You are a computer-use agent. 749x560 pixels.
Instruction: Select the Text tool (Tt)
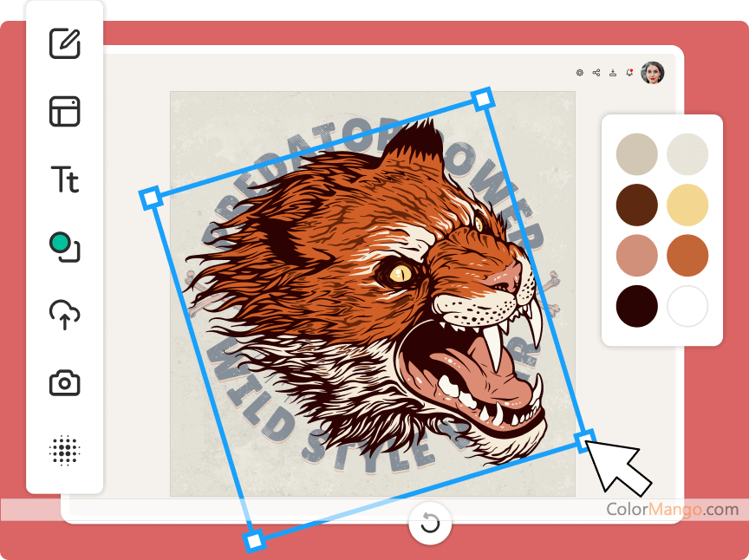tap(65, 180)
